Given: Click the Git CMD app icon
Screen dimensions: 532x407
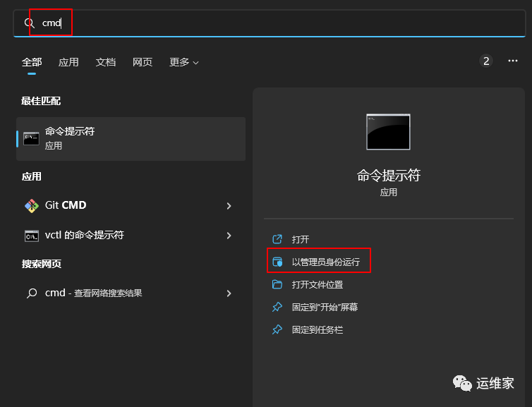Looking at the screenshot, I should (x=32, y=205).
